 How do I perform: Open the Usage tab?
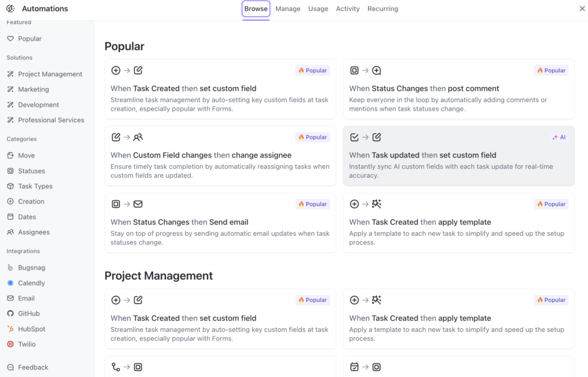(318, 9)
